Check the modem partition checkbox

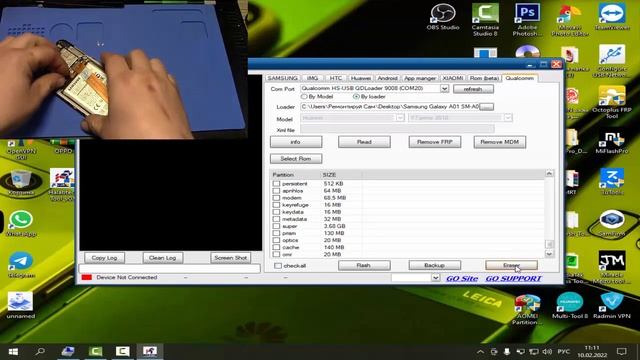[276, 198]
